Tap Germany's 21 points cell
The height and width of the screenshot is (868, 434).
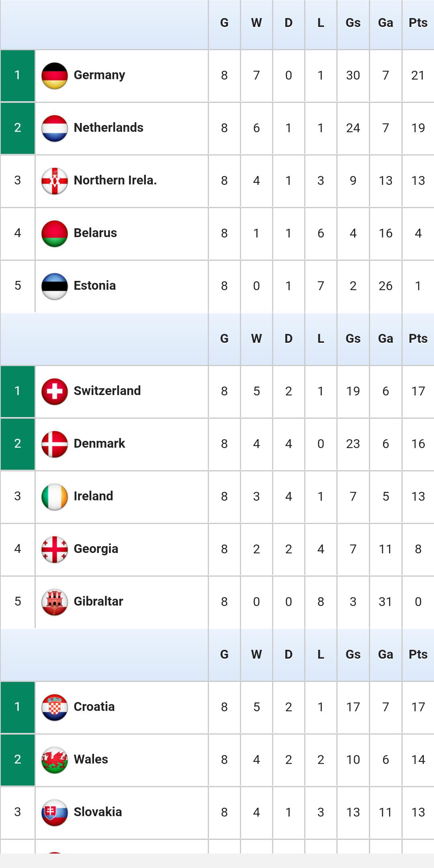pyautogui.click(x=418, y=76)
